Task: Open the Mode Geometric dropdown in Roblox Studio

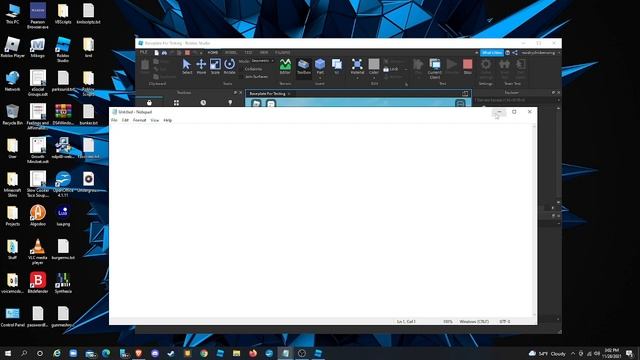Action: (262, 61)
